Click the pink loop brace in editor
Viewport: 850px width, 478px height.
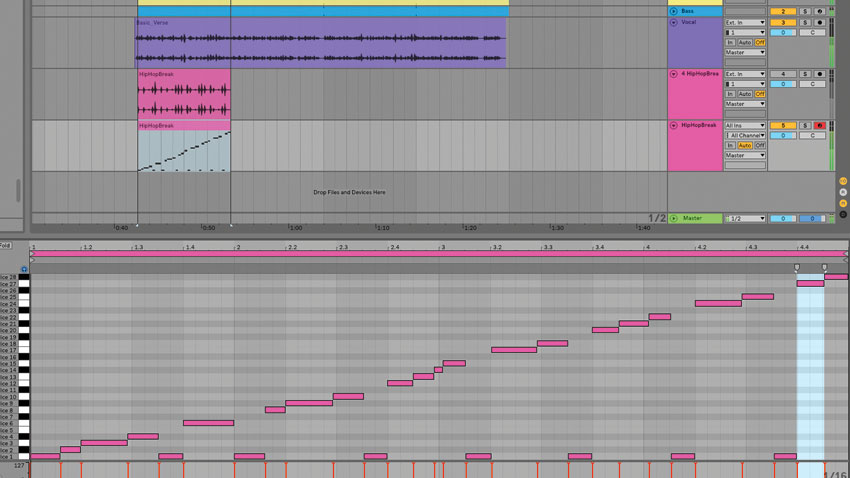[439, 254]
